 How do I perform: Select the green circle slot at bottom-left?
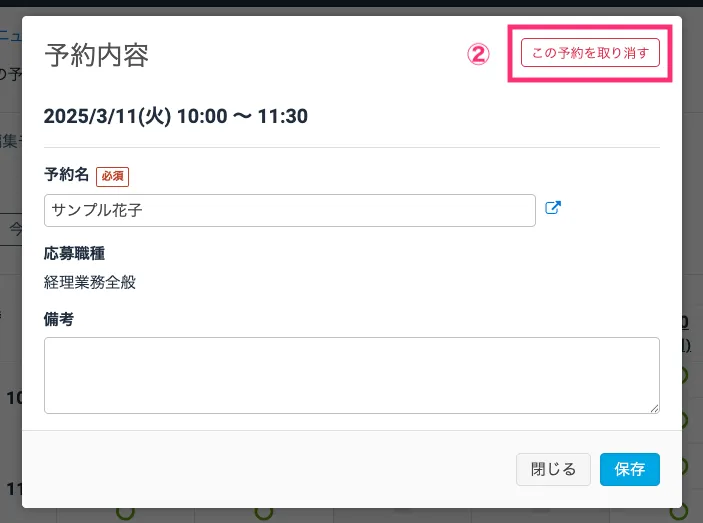click(125, 511)
